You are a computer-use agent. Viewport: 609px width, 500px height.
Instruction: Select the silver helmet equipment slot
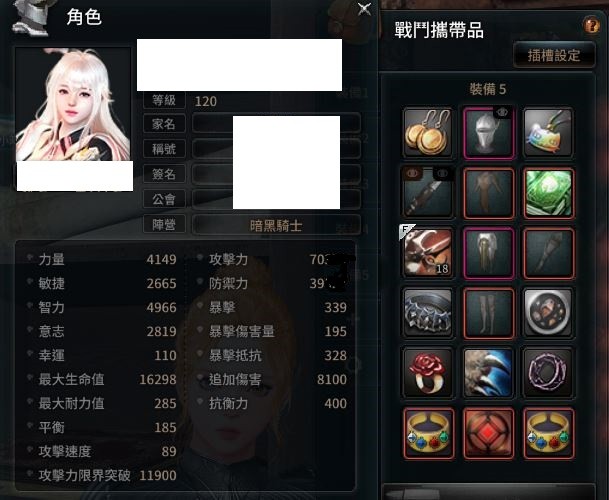pyautogui.click(x=489, y=133)
